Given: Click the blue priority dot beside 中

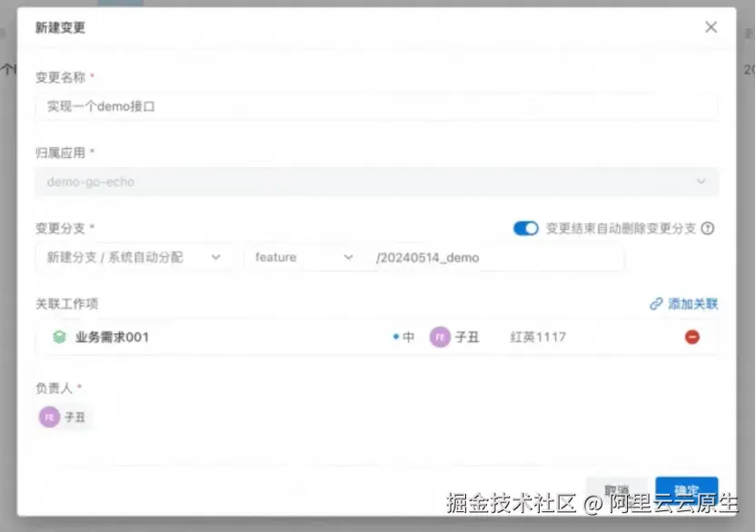Looking at the screenshot, I should [x=394, y=337].
